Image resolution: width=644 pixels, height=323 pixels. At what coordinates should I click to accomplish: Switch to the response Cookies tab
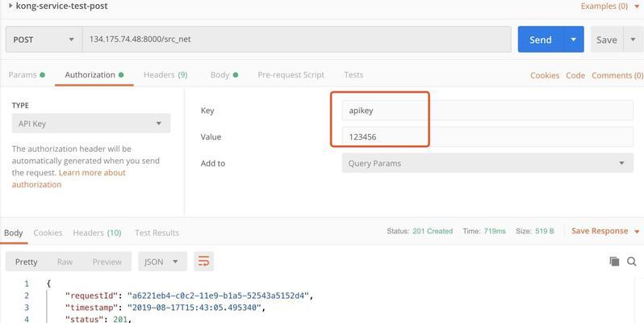click(48, 233)
